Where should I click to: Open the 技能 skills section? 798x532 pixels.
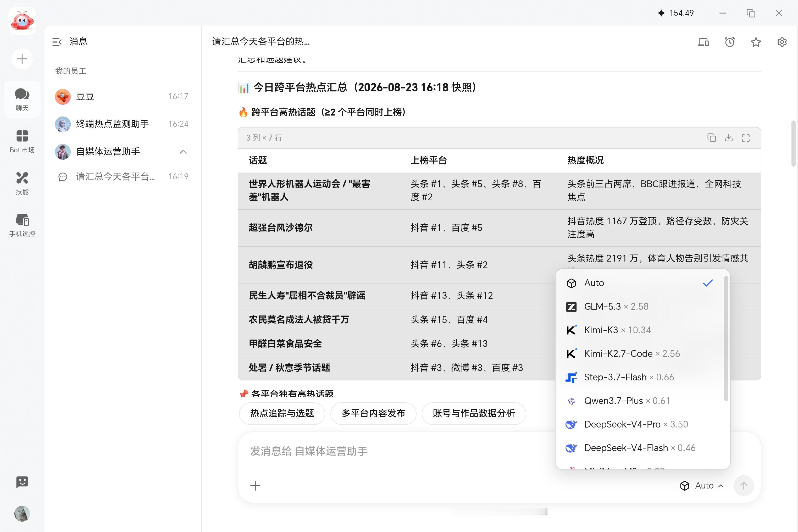[22, 183]
